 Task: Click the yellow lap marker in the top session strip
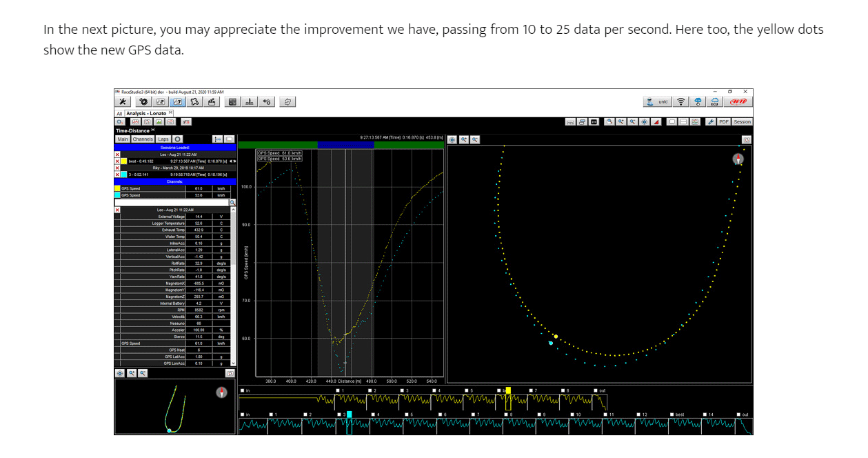pos(508,390)
